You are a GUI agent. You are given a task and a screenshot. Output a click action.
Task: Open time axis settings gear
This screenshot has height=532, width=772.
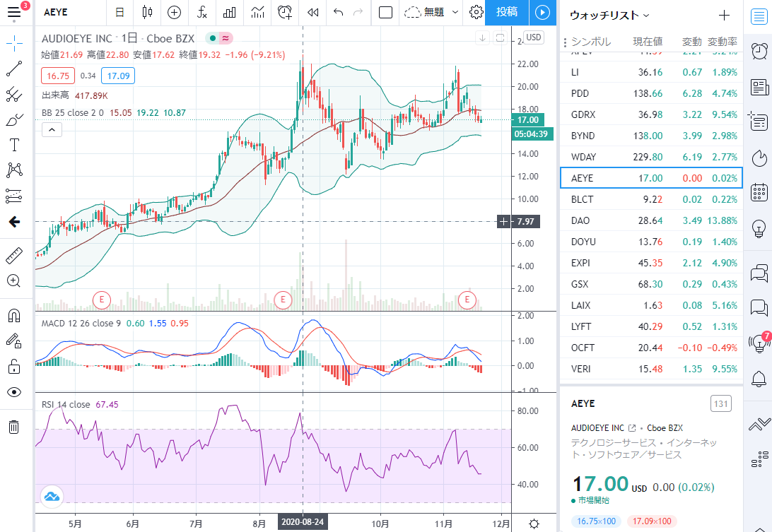tap(534, 524)
